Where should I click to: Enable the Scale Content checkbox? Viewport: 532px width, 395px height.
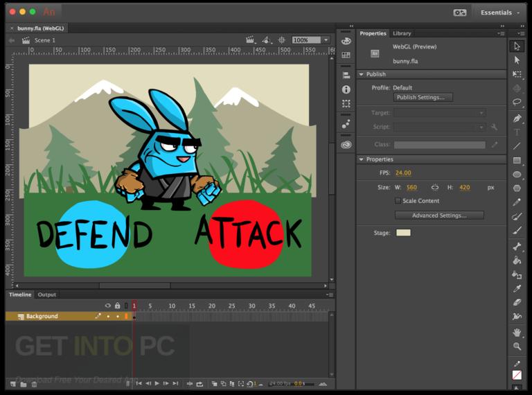(x=398, y=201)
